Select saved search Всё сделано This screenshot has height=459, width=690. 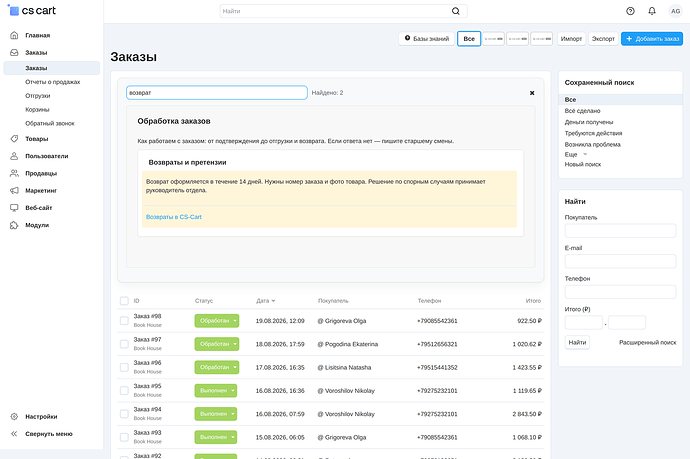coord(582,111)
